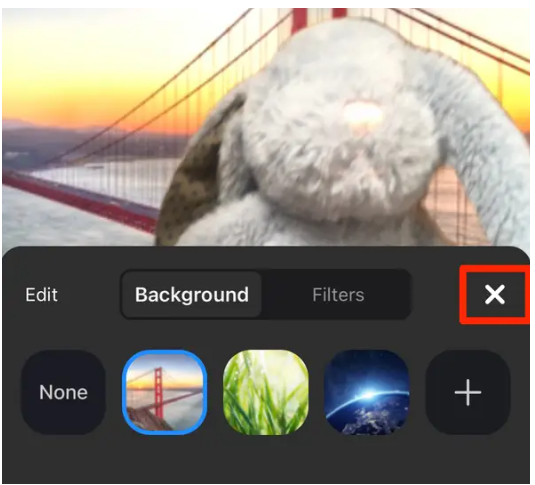Choose the green grass background thumbnail
This screenshot has width=535, height=485.
[x=266, y=392]
